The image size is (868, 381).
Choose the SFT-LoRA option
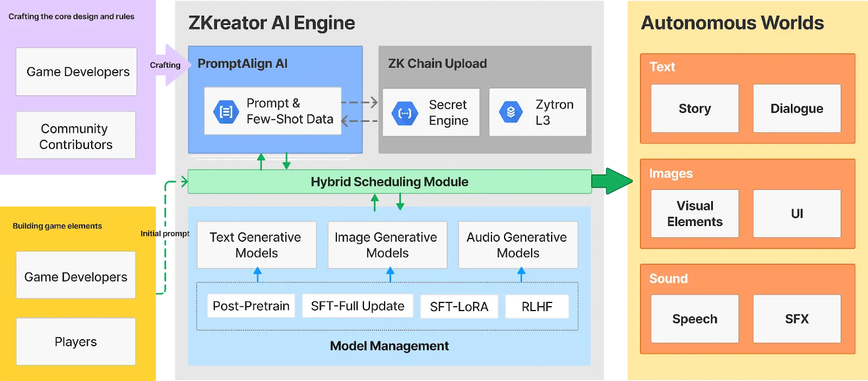click(459, 307)
